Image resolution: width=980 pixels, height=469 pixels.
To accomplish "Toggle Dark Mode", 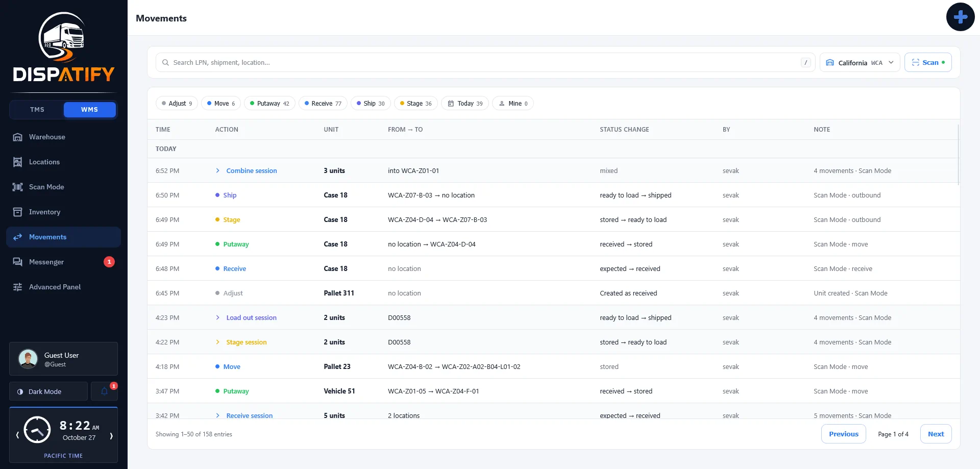I will tap(48, 391).
